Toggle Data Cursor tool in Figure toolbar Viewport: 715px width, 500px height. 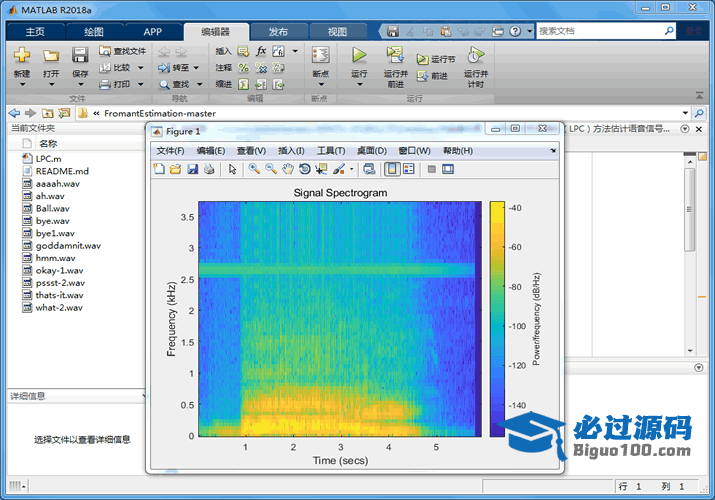click(x=321, y=169)
